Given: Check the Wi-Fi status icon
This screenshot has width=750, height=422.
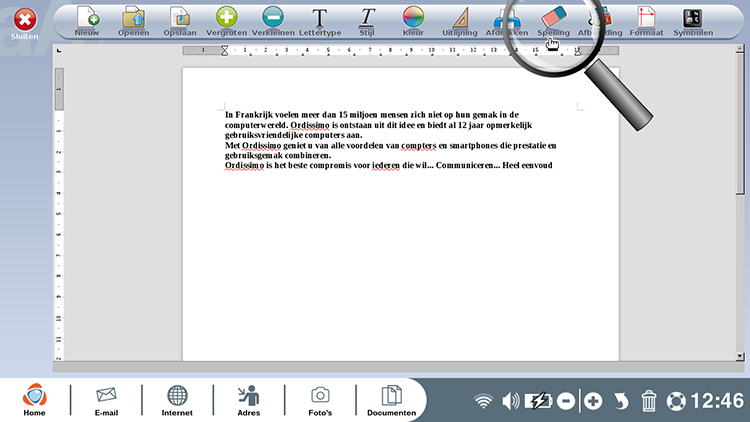Looking at the screenshot, I should tap(484, 401).
